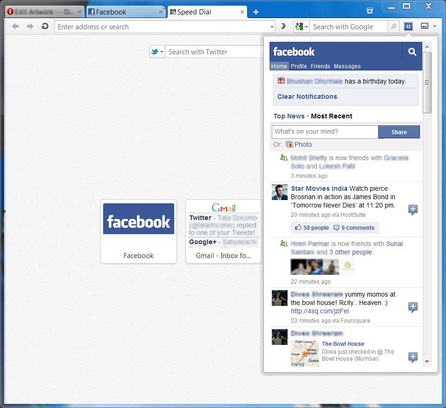Screen dimensions: 446x408
Task: Click the birthday gift icon notification
Action: click(x=281, y=81)
